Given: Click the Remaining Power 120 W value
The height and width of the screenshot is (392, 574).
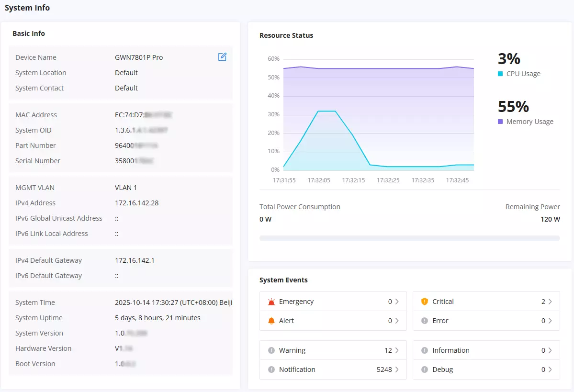Looking at the screenshot, I should coord(550,219).
